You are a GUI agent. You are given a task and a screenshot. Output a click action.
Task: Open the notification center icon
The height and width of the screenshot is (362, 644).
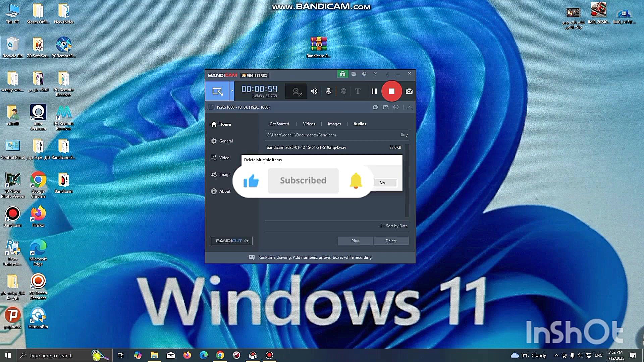point(633,355)
